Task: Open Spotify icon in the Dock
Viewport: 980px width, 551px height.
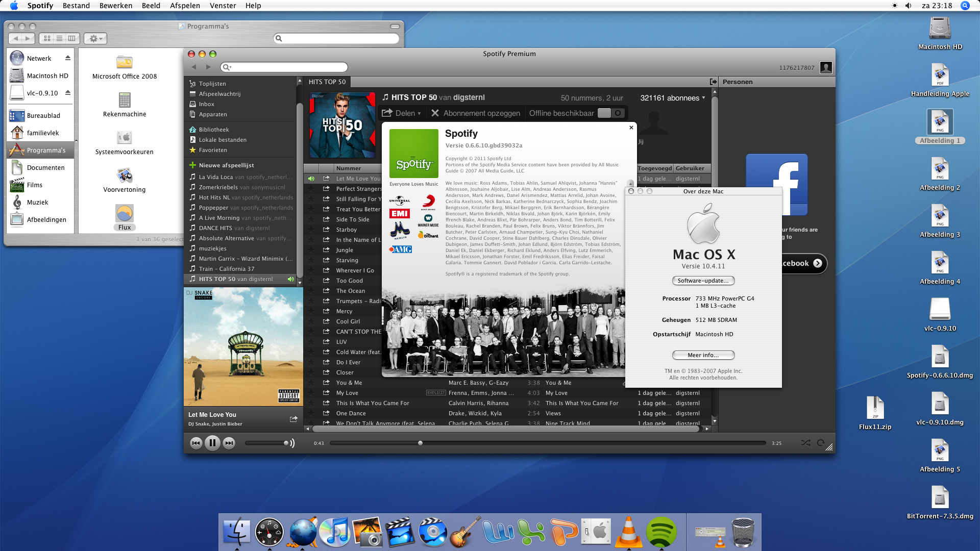Action: (x=661, y=532)
